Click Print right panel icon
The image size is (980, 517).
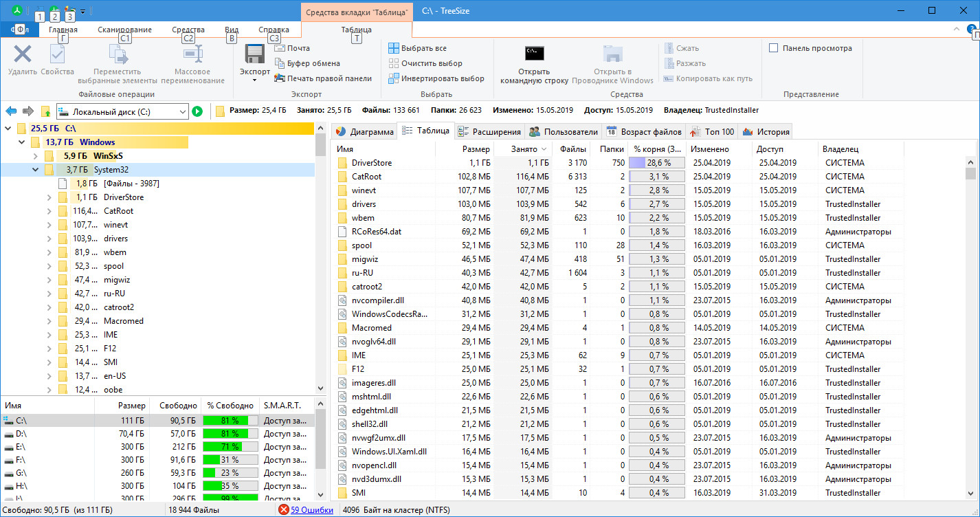click(280, 78)
